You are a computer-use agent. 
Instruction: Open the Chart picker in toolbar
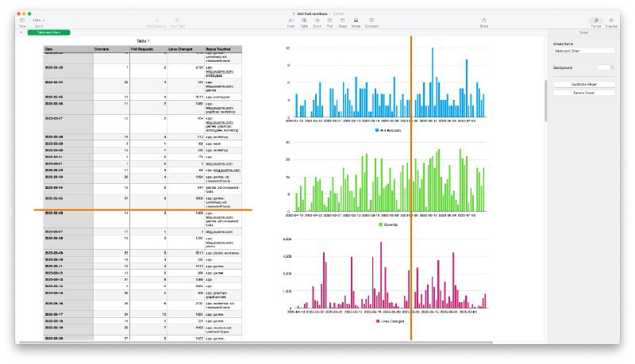317,20
